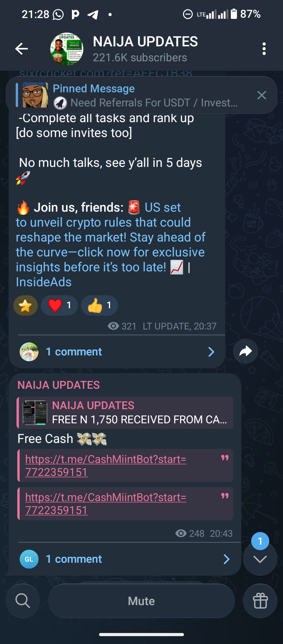Viewport: 283px width, 644px height.
Task: Tap the Mute button
Action: (141, 601)
